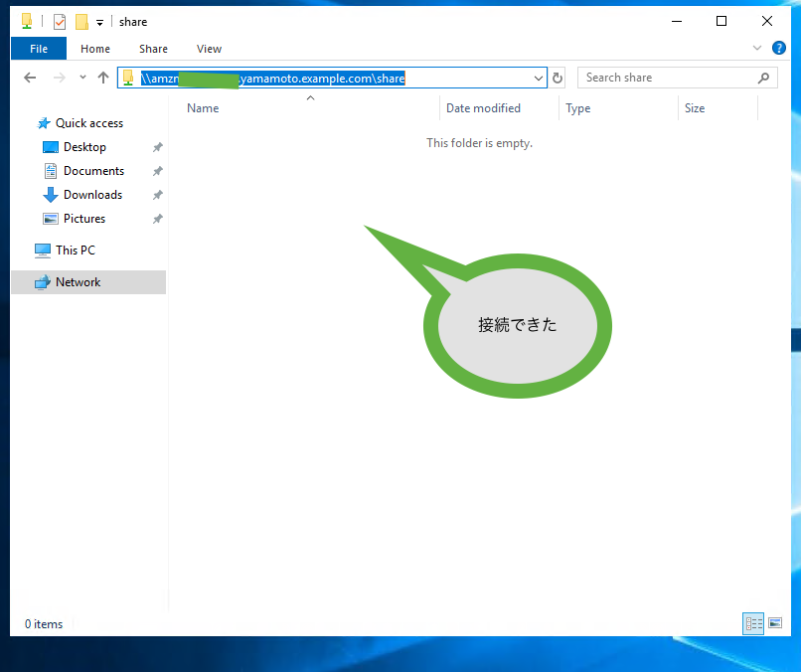Click the New Folder quick access icon
This screenshot has height=672, width=801.
pos(81,21)
